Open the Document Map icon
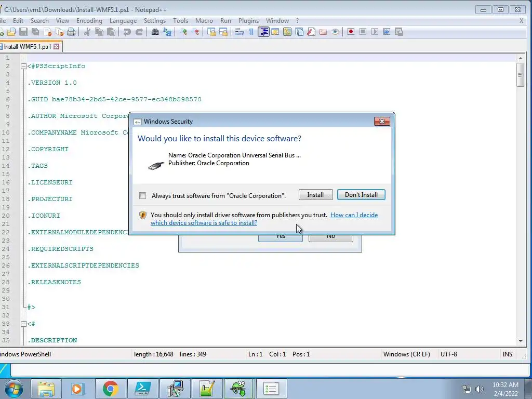 pos(287,32)
